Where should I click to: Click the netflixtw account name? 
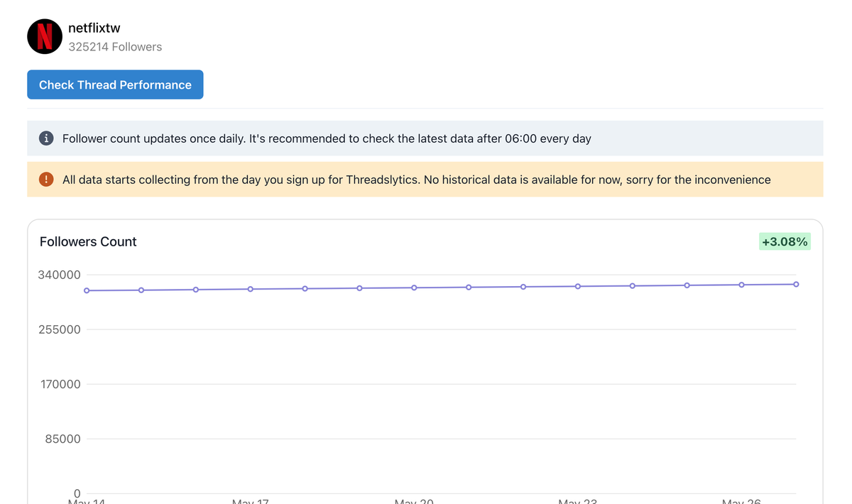pyautogui.click(x=94, y=28)
